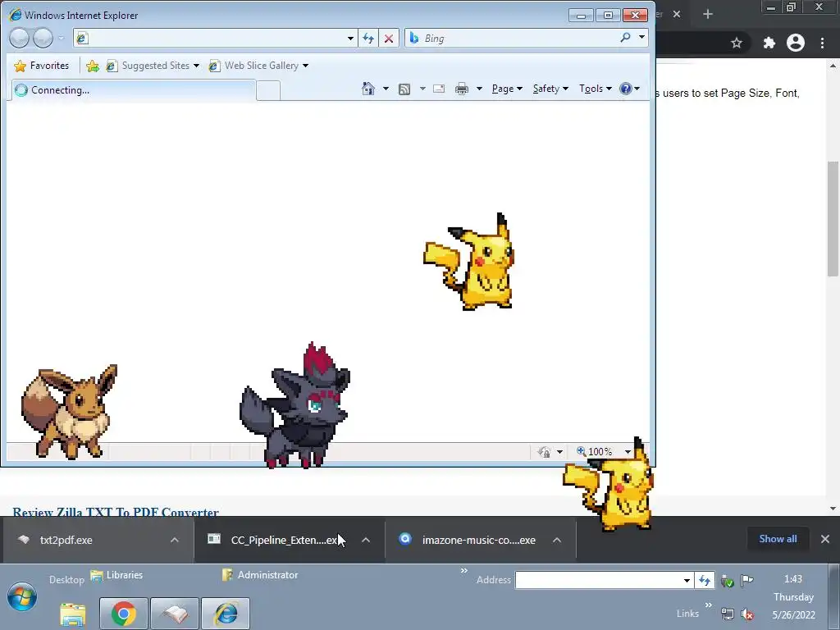Bookmark page with Chrome star icon
The height and width of the screenshot is (630, 840).
pyautogui.click(x=737, y=43)
